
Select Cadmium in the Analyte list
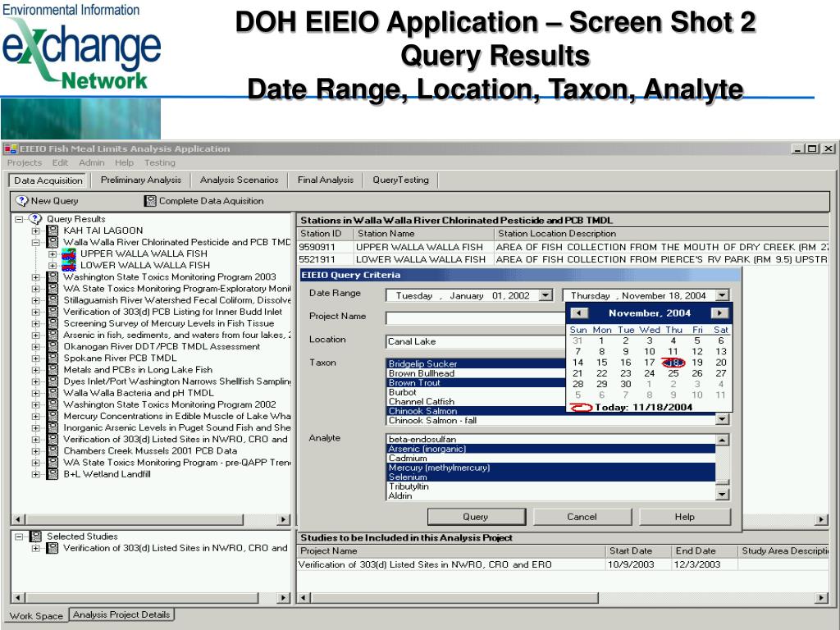coord(407,459)
